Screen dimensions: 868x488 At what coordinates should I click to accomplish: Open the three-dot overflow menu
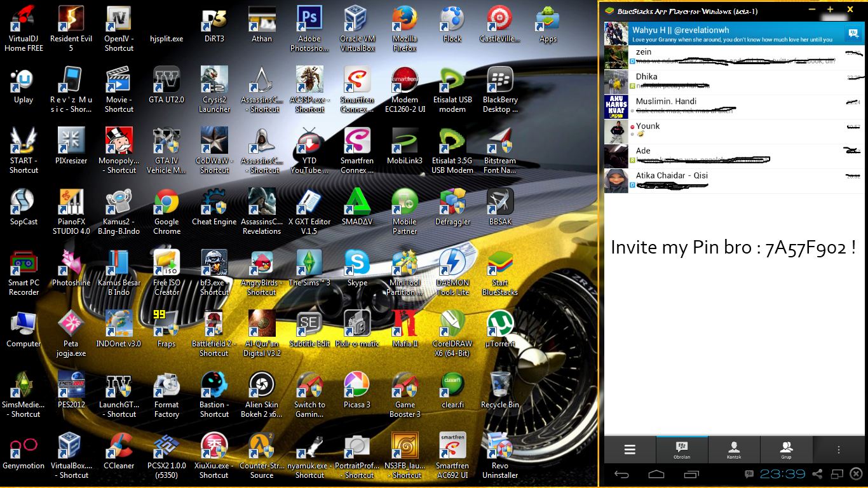839,450
